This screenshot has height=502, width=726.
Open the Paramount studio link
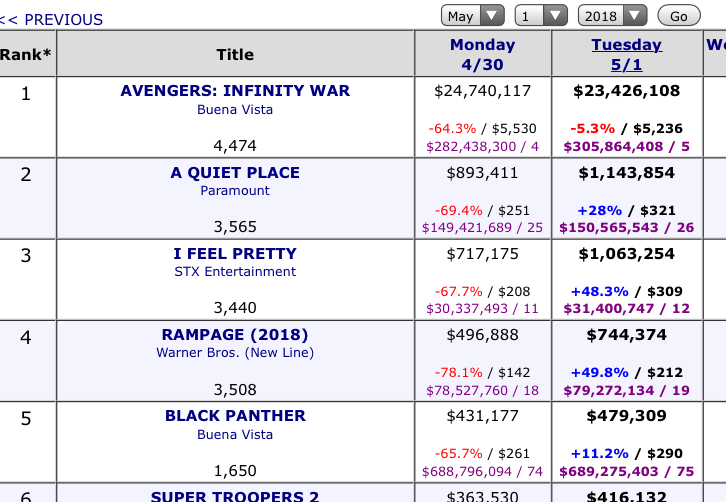coord(235,190)
